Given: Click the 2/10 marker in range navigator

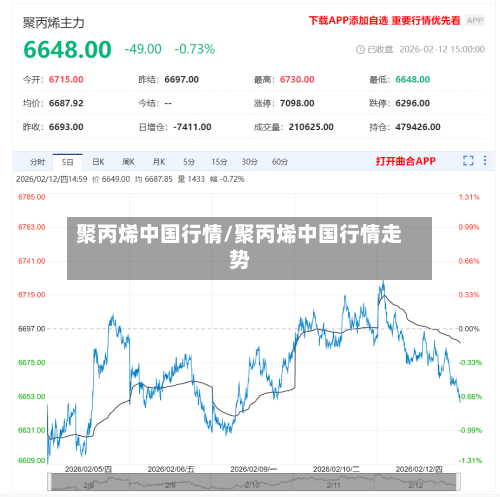Looking at the screenshot, I should (252, 485).
